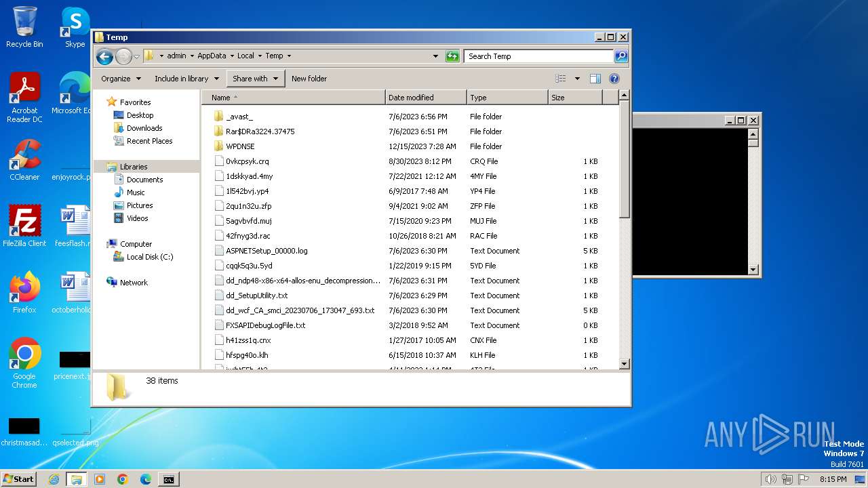The width and height of the screenshot is (868, 488).
Task: Select Network in navigation pane
Action: coord(134,283)
